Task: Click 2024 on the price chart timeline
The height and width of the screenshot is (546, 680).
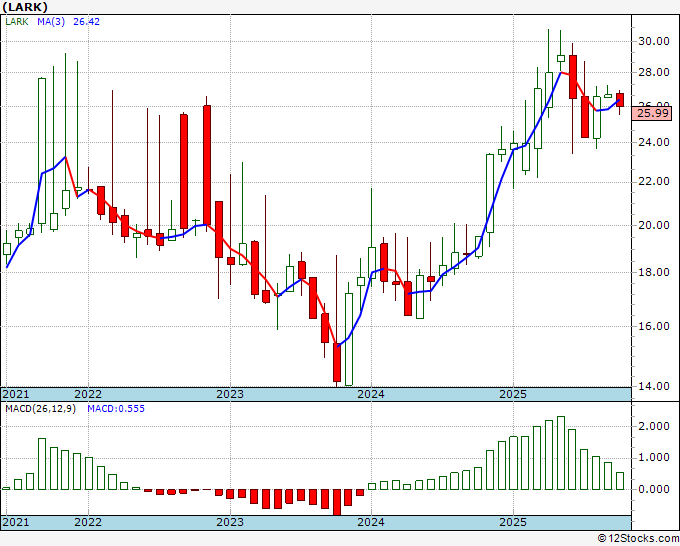Action: click(371, 394)
